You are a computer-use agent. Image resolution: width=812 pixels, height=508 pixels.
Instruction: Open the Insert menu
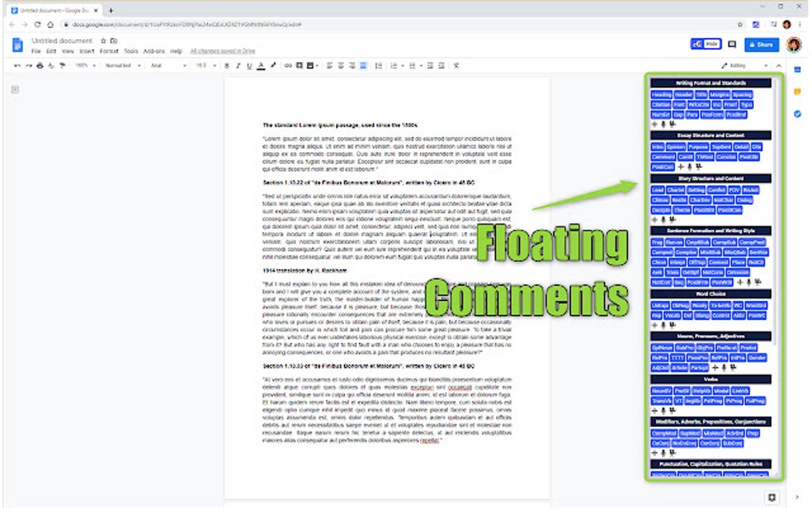pos(86,50)
